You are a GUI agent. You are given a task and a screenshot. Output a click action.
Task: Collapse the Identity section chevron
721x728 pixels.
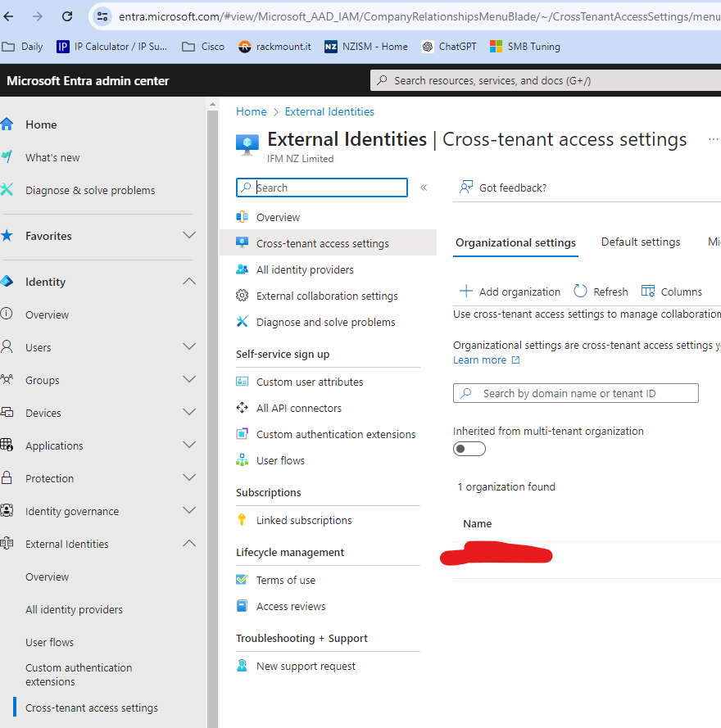click(189, 281)
